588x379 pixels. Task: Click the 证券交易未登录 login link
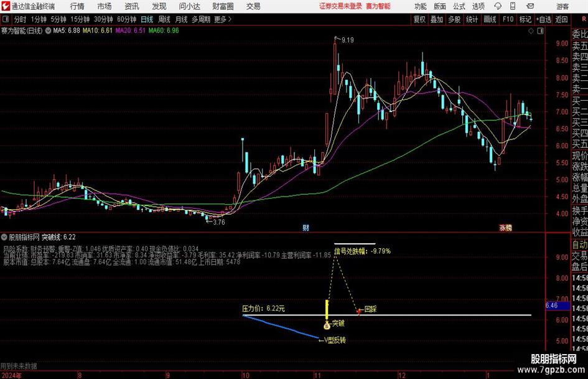pyautogui.click(x=340, y=6)
